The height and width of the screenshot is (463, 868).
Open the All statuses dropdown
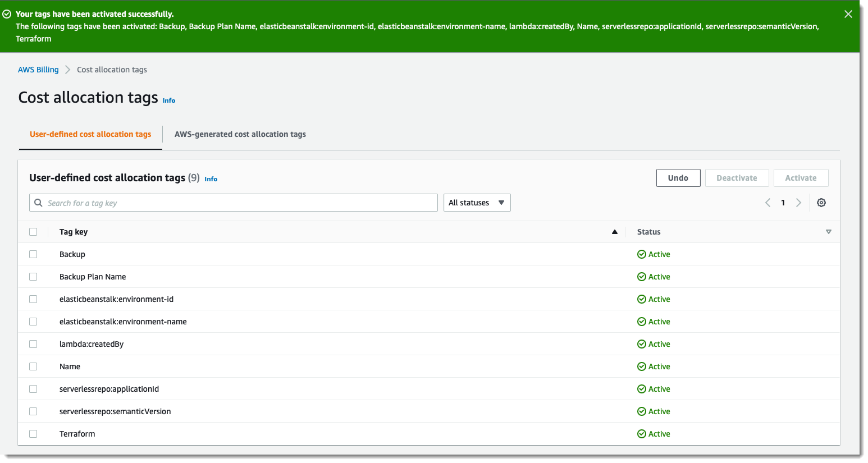tap(477, 203)
